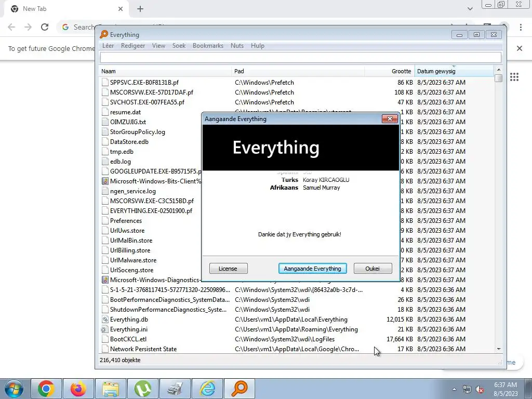Select the resume.dat file row

[x=125, y=112]
